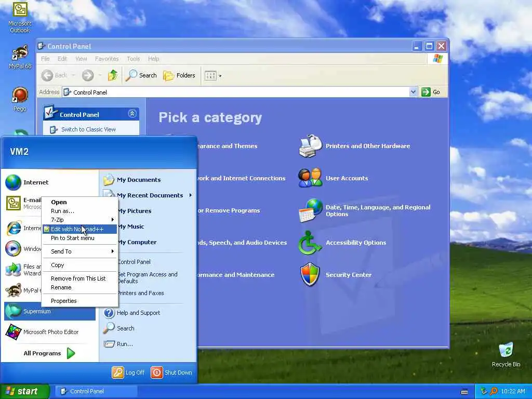Open Microsoft Photo Editor from Start menu
This screenshot has height=399, width=532.
[50, 332]
